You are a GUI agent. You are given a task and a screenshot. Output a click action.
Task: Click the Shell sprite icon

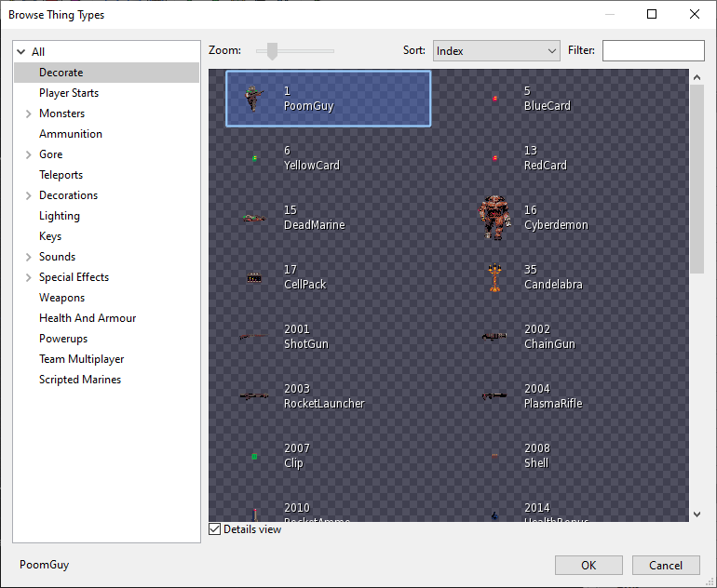coord(494,455)
